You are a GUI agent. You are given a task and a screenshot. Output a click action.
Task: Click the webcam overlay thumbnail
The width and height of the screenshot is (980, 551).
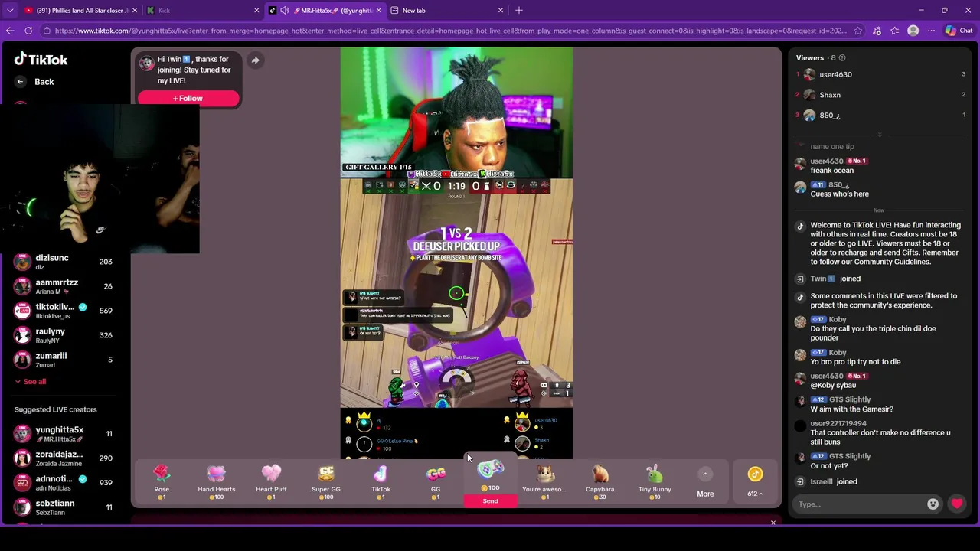[x=100, y=178]
